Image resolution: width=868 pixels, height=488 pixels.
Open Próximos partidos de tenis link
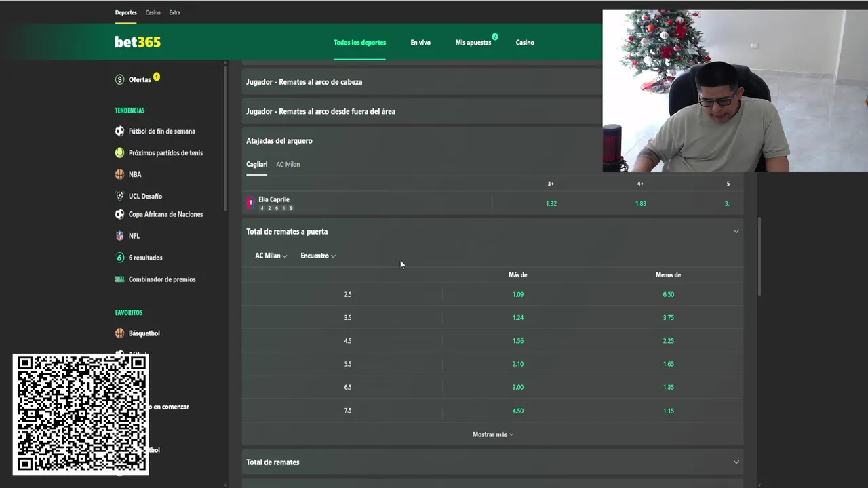pyautogui.click(x=165, y=153)
